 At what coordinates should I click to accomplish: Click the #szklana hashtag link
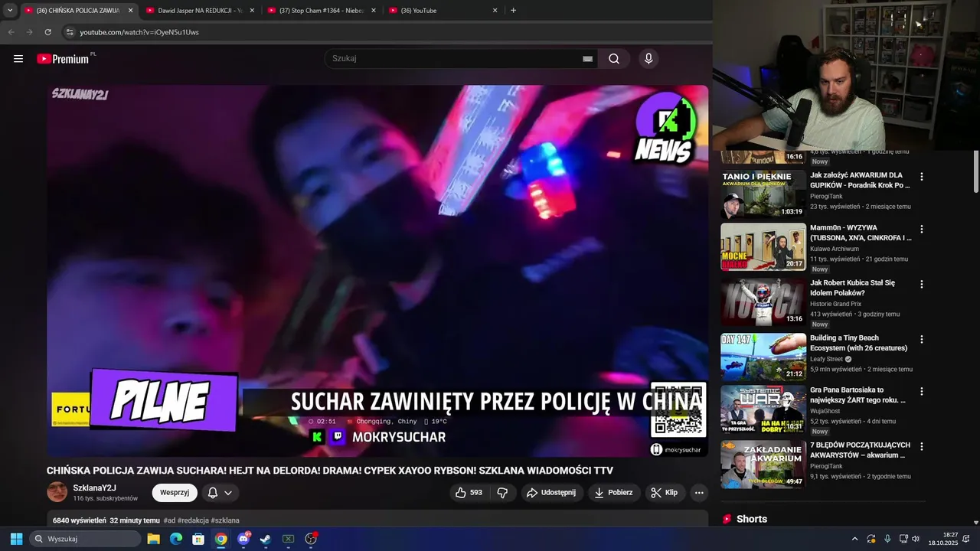(x=225, y=520)
